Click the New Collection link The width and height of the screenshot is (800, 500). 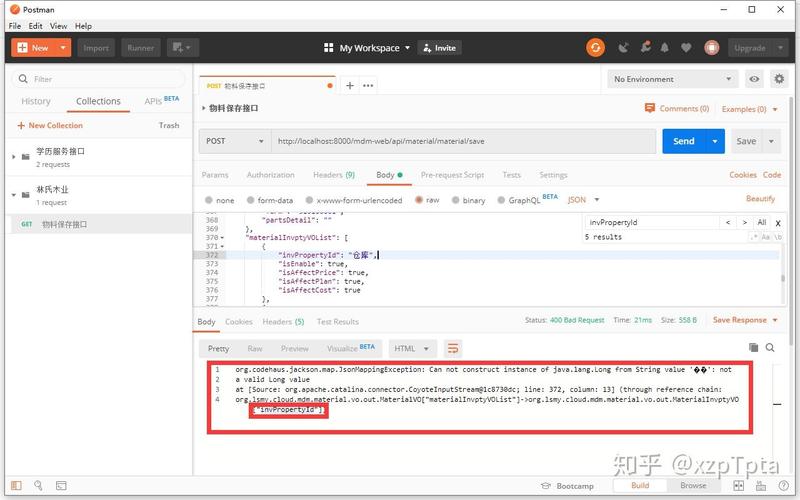[50, 125]
